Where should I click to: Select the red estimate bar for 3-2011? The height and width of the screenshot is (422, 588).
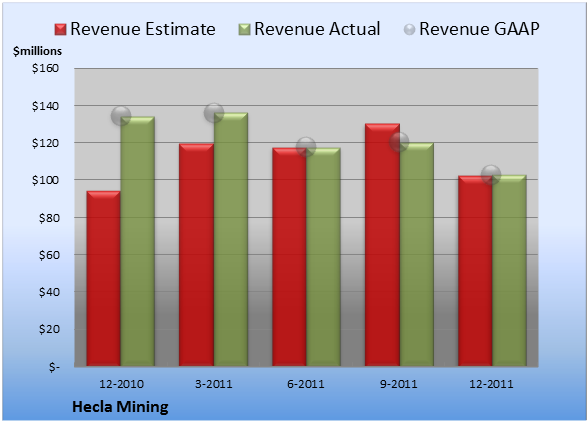coord(196,255)
